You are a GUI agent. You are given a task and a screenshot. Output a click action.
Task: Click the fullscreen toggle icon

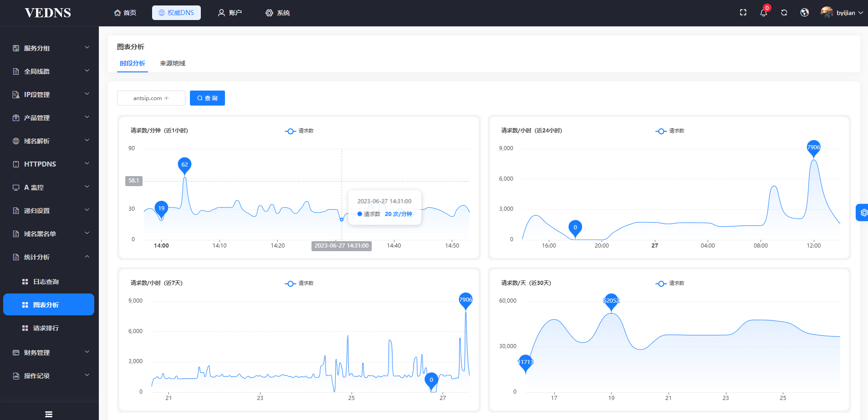tap(743, 13)
